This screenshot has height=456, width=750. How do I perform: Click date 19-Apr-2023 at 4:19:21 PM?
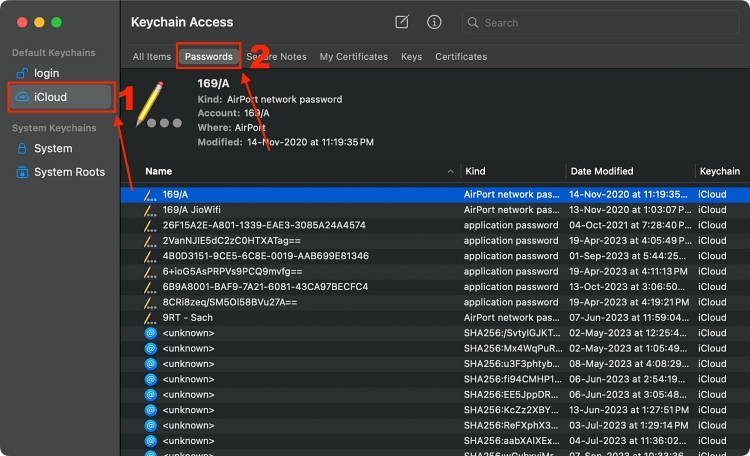629,302
